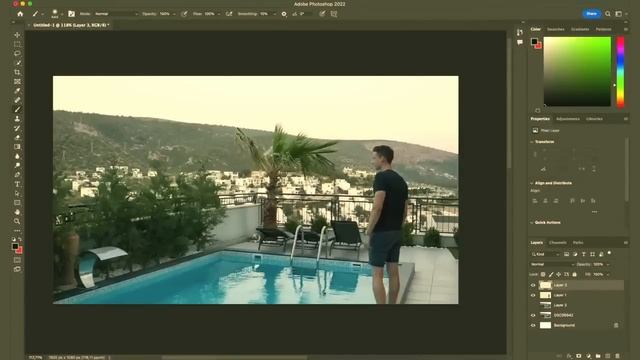640x360 pixels.
Task: Select the Background layer thumbnail
Action: [x=545, y=325]
